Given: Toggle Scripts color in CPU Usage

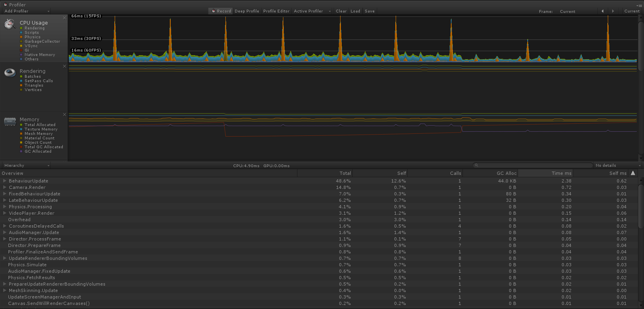Looking at the screenshot, I should (x=21, y=33).
